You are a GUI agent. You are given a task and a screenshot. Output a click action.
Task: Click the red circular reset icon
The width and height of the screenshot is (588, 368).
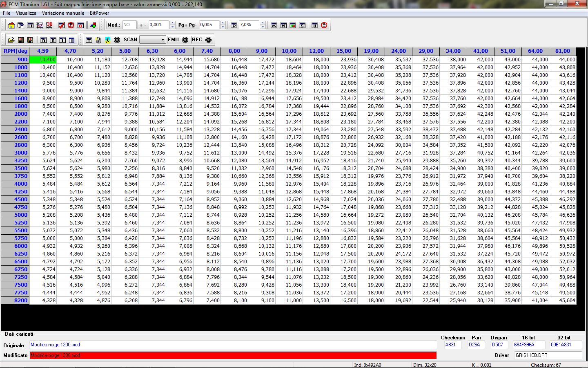click(324, 25)
